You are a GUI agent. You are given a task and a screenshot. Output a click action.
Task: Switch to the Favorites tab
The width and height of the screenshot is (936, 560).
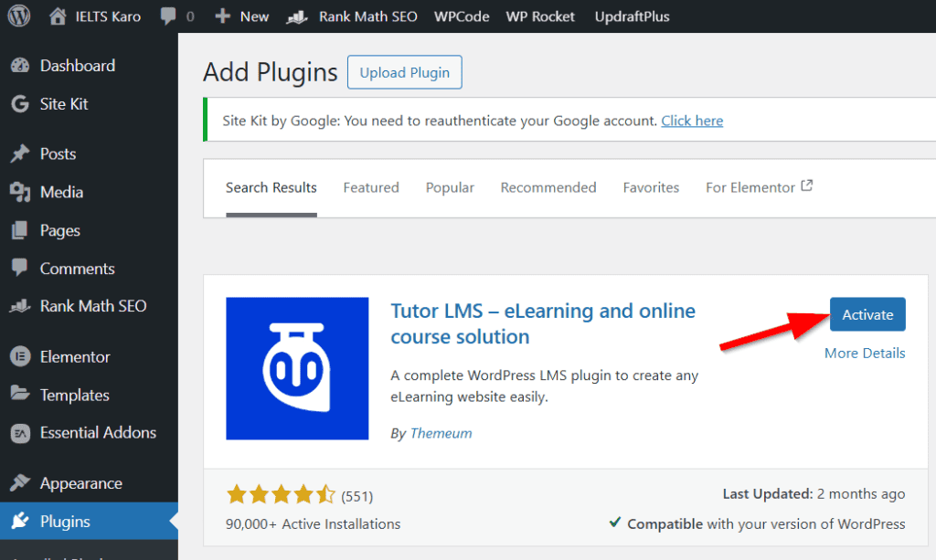click(651, 187)
